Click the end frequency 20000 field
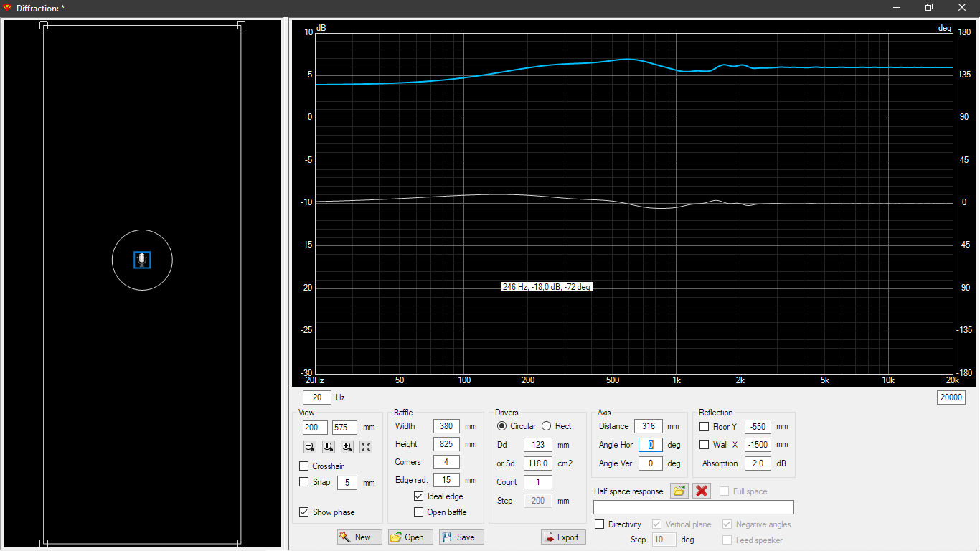The image size is (980, 551). 951,397
